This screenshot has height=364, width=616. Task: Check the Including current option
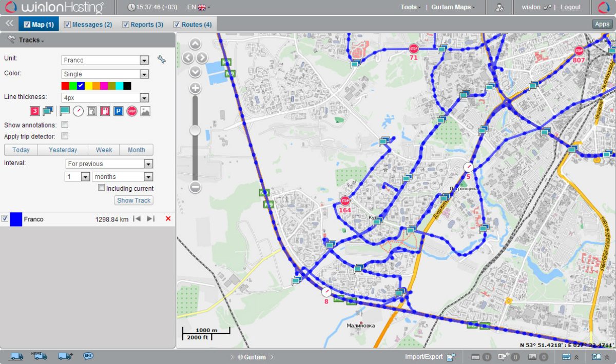[102, 188]
